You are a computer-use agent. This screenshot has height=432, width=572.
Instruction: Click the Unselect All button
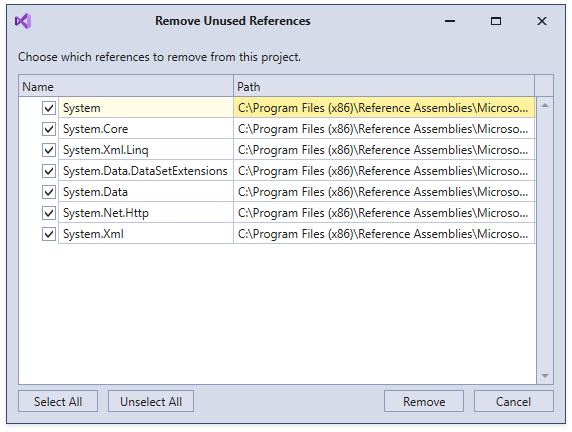151,401
